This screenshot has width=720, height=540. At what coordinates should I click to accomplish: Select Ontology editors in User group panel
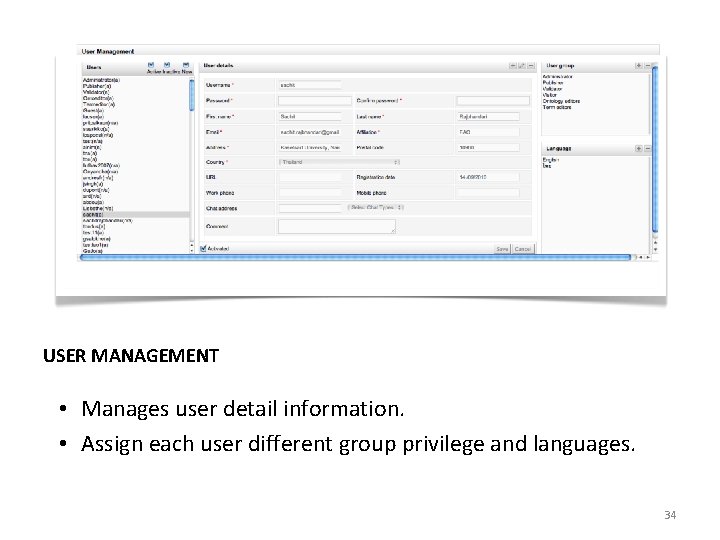(x=561, y=101)
